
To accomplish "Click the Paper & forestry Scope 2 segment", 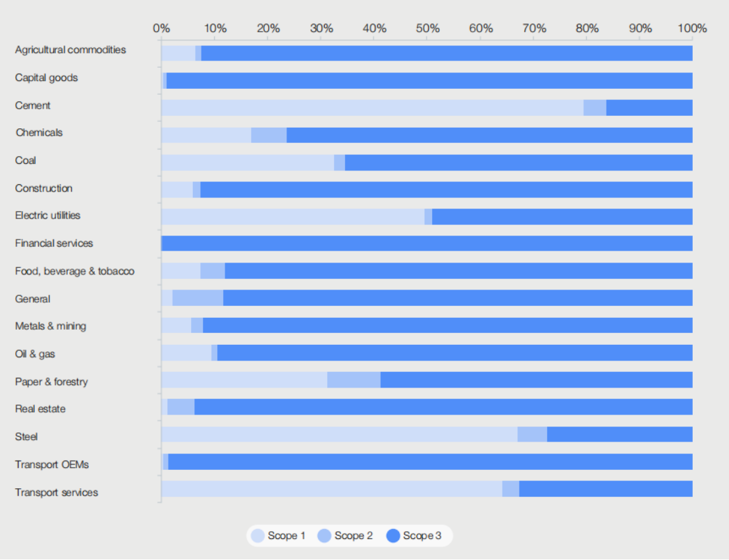I will tap(354, 380).
